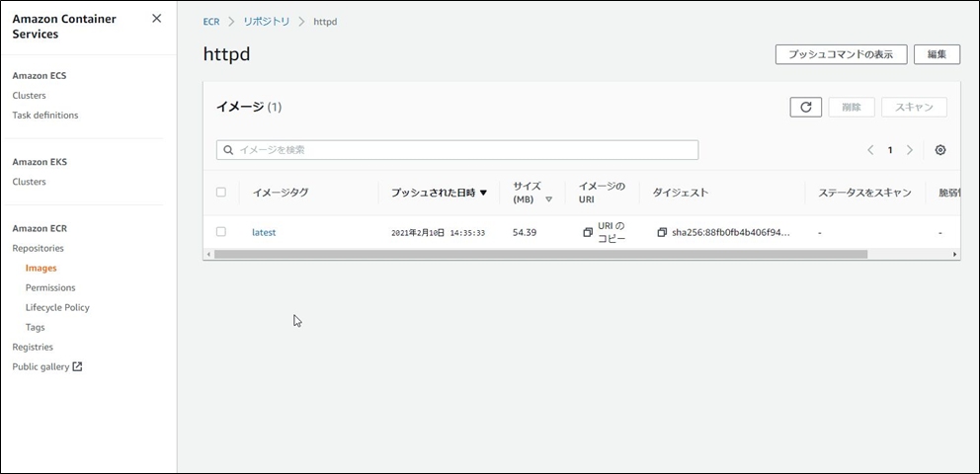Screen dimensions: 980x474
Task: Click the 編集 button
Action: point(937,54)
